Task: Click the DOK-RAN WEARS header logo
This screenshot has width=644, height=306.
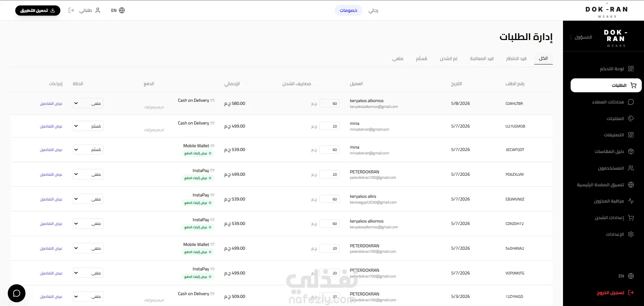Action: coord(607,11)
